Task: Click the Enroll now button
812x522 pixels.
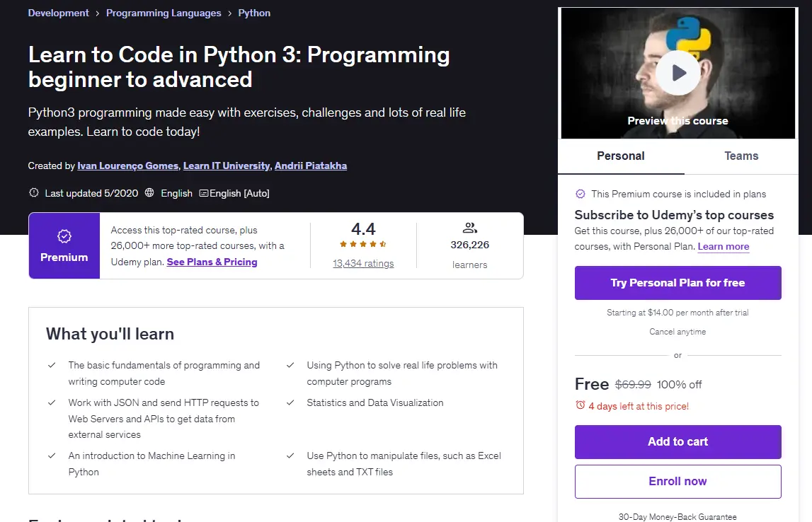Action: point(678,482)
